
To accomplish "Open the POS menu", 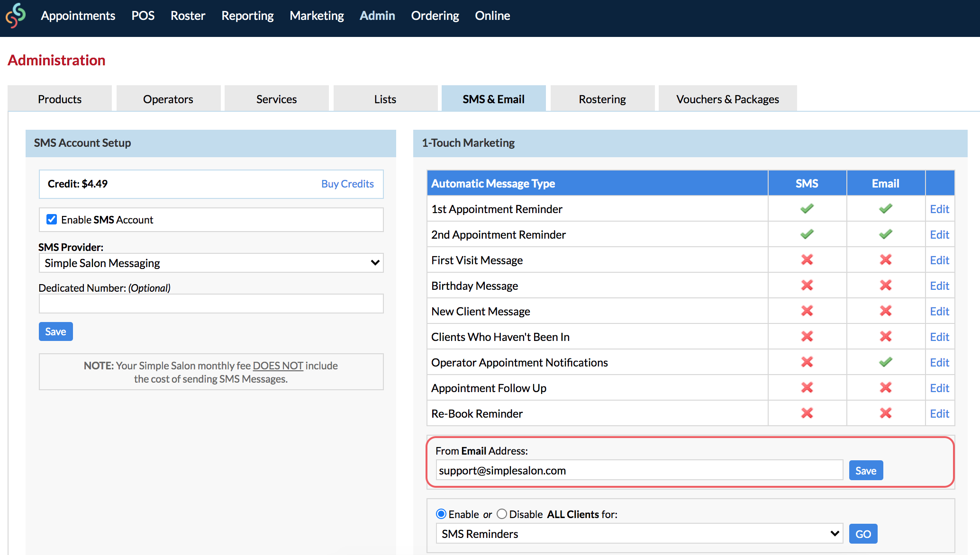I will 143,16.
